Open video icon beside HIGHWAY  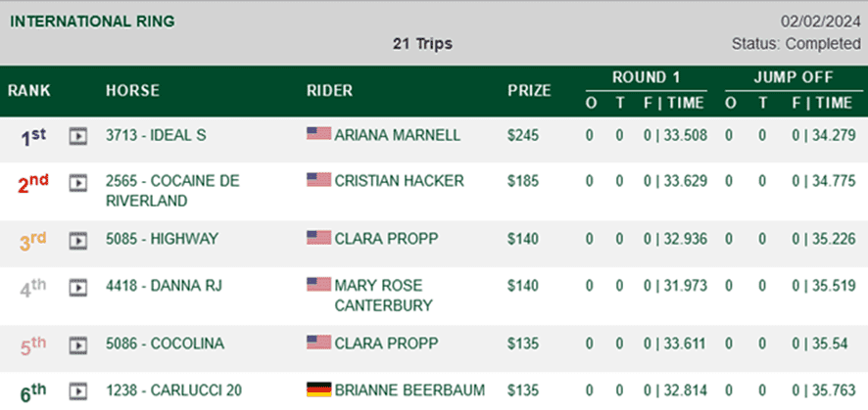point(78,241)
